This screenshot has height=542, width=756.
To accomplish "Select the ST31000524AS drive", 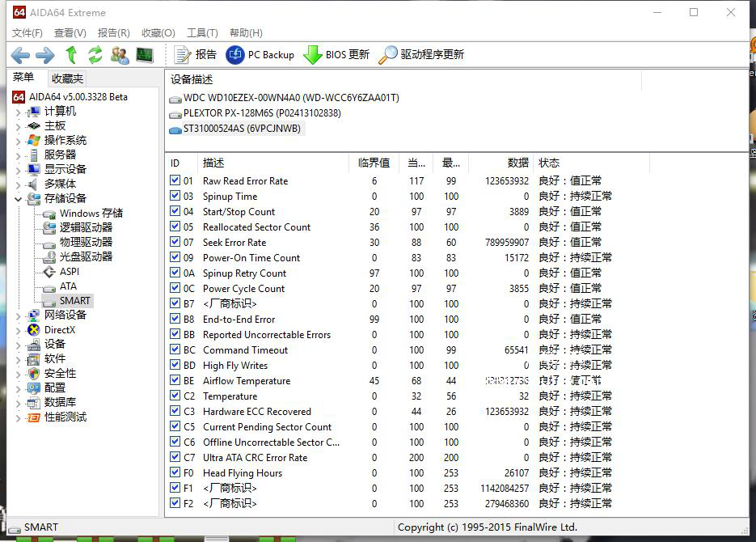I will click(x=236, y=129).
